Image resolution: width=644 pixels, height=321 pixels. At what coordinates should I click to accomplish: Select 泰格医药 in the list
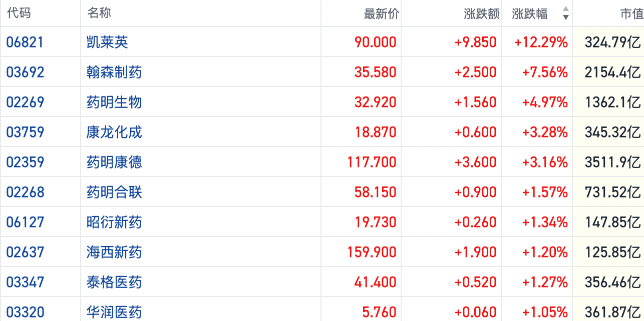click(114, 282)
